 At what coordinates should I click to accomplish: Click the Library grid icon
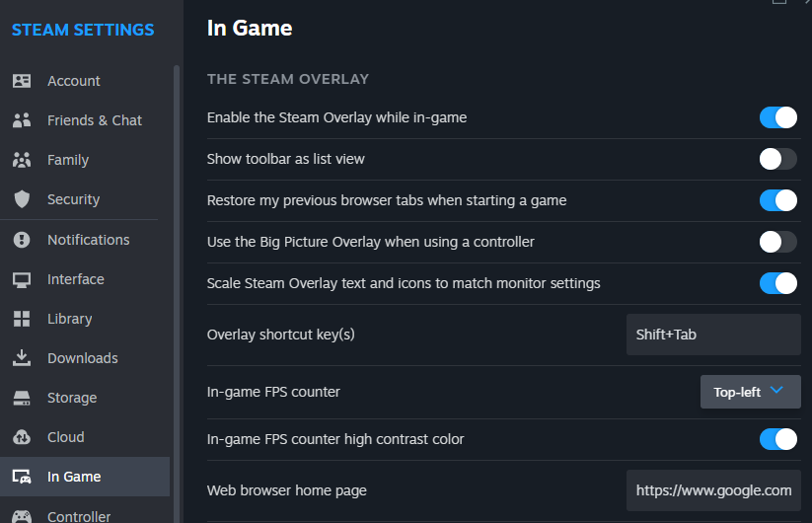point(22,319)
